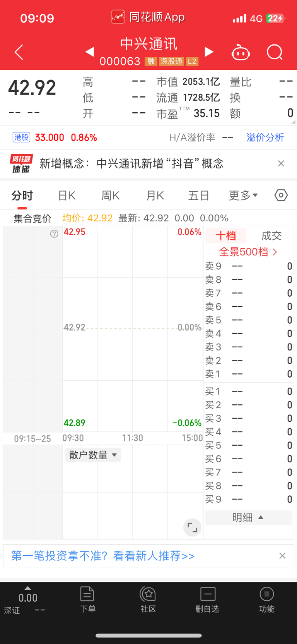
Task: Switch to 五日 tab
Action: pyautogui.click(x=199, y=196)
